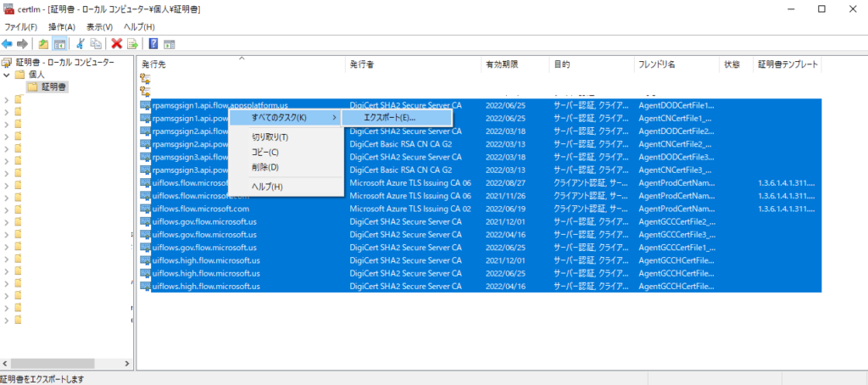
Task: Click the grey forward arrow in toolbar
Action: (x=22, y=43)
